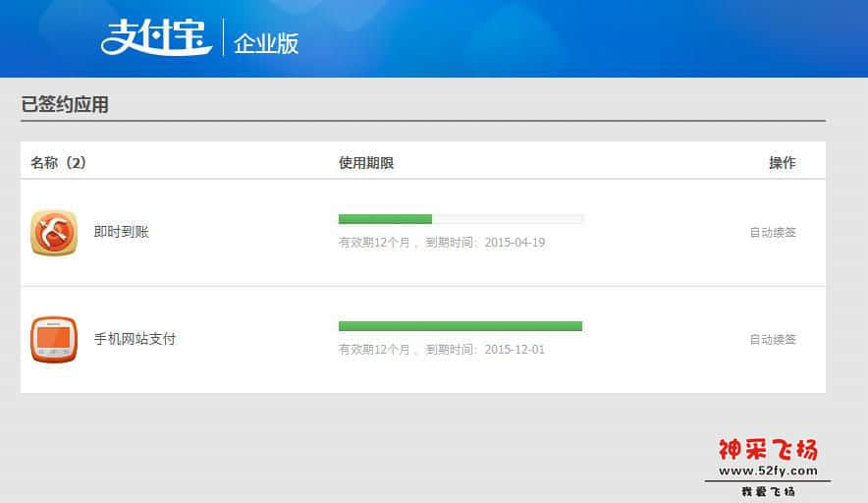This screenshot has height=503, width=868.
Task: Click the 即时到账 validity progress bar
Action: 461,219
